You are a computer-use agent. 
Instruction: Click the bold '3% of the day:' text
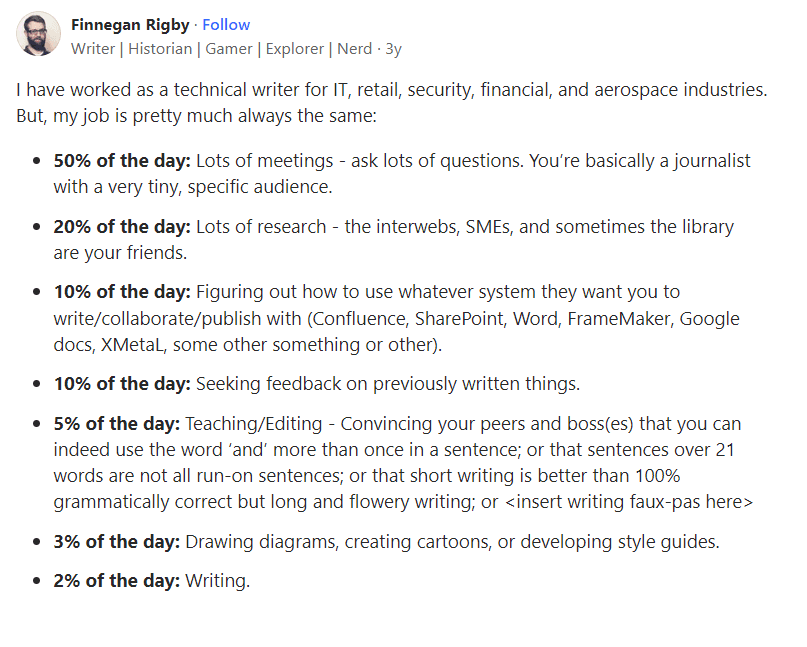point(117,542)
